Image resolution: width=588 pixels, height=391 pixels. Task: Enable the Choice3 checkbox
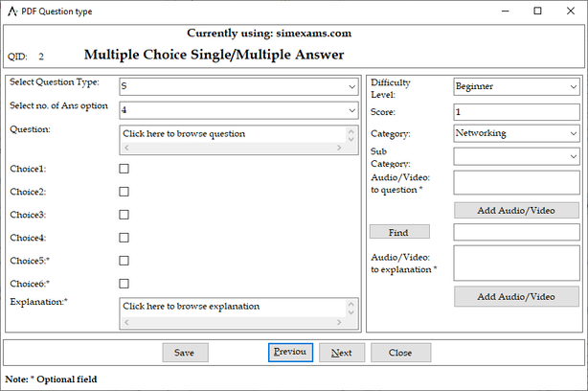coord(124,215)
